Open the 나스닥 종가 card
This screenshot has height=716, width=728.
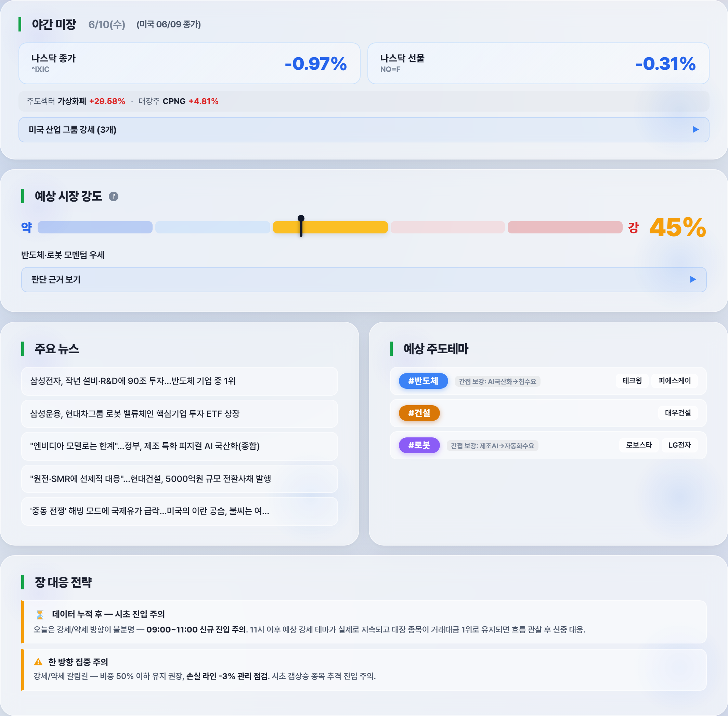[190, 63]
